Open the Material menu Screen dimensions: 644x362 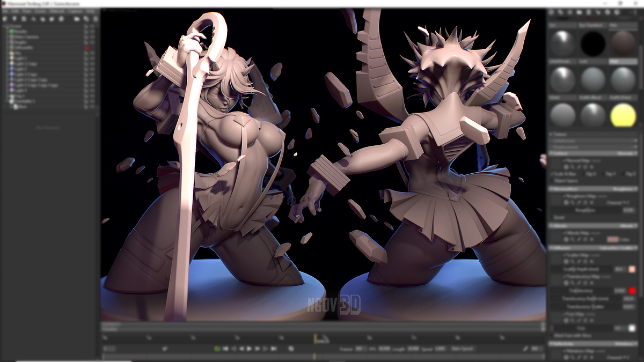57,11
